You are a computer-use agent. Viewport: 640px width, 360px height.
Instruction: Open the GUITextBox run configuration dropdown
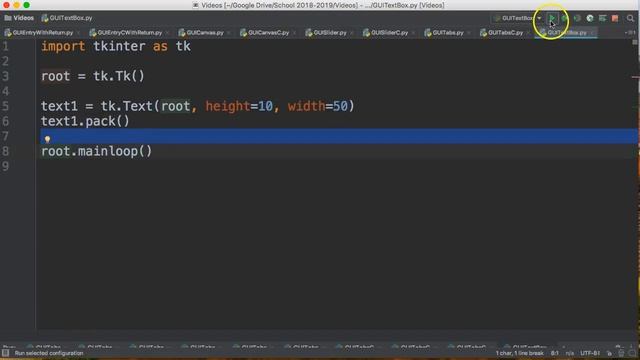coord(518,18)
